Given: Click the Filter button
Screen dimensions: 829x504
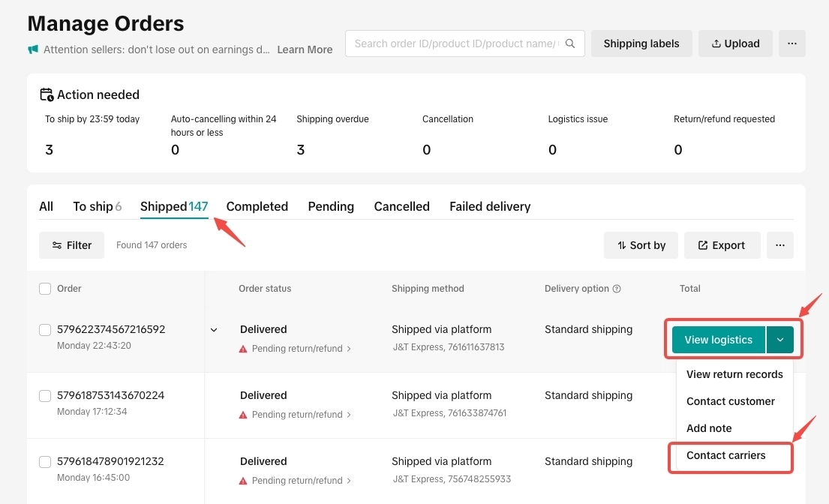Looking at the screenshot, I should click(72, 245).
